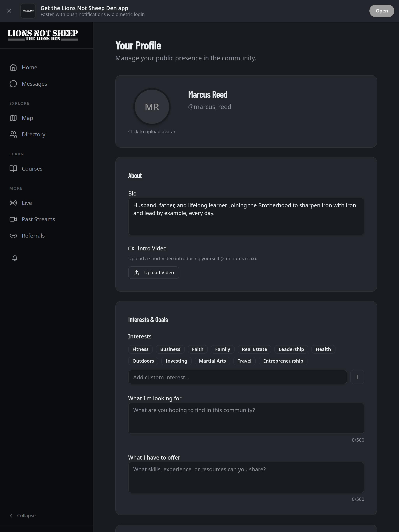Toggle the Fitness interest chip
Image resolution: width=399 pixels, height=532 pixels.
pyautogui.click(x=140, y=349)
